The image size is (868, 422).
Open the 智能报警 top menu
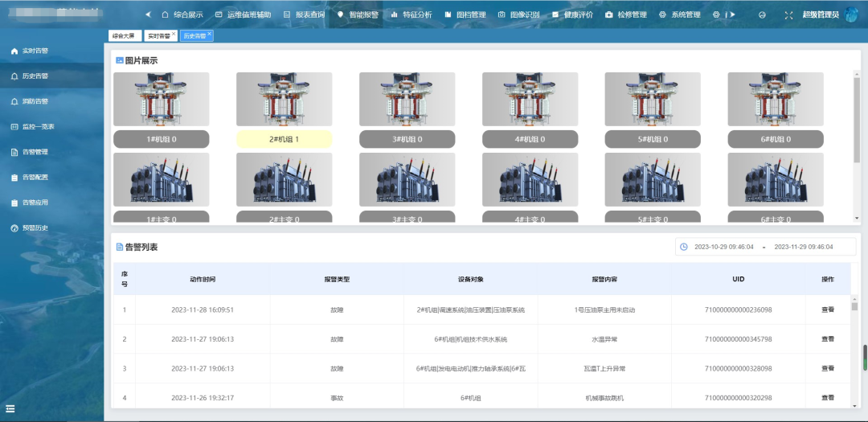pyautogui.click(x=358, y=14)
